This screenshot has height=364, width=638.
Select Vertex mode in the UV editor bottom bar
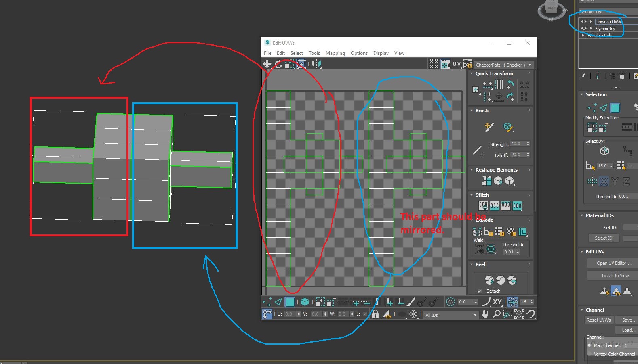(267, 302)
